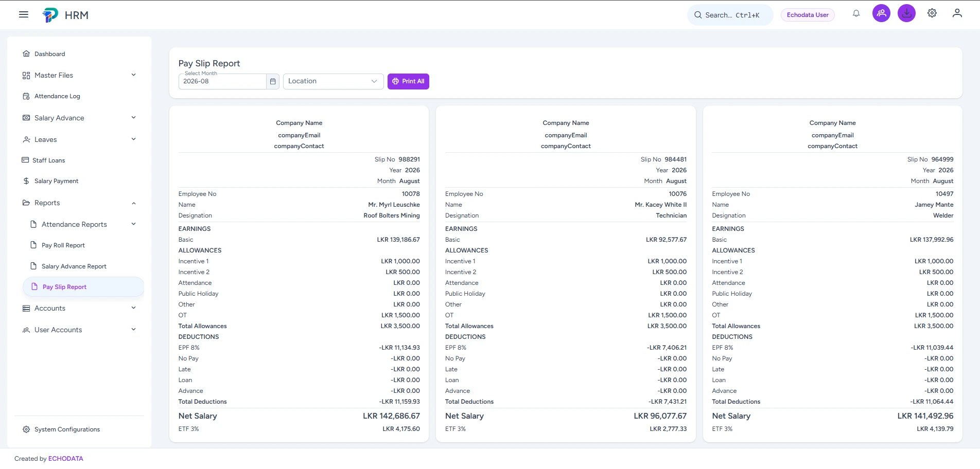
Task: Click net salary LKR 96,077.67
Action: (660, 416)
